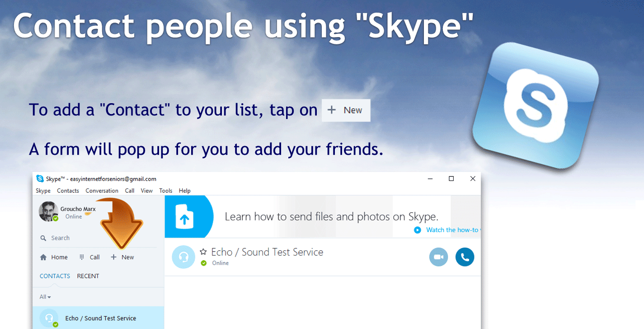Open the Call dial pad icon
This screenshot has width=644, height=329.
(x=82, y=257)
